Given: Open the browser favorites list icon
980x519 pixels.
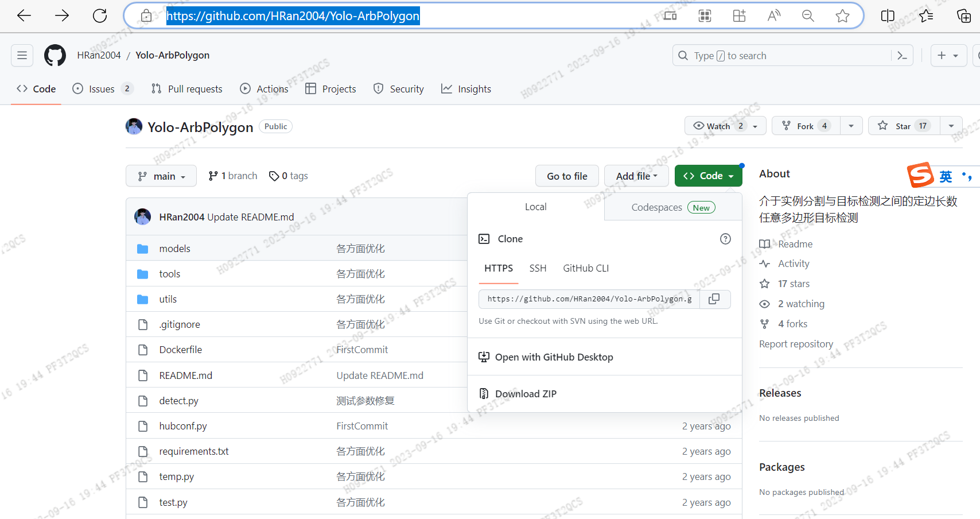Looking at the screenshot, I should pos(925,16).
